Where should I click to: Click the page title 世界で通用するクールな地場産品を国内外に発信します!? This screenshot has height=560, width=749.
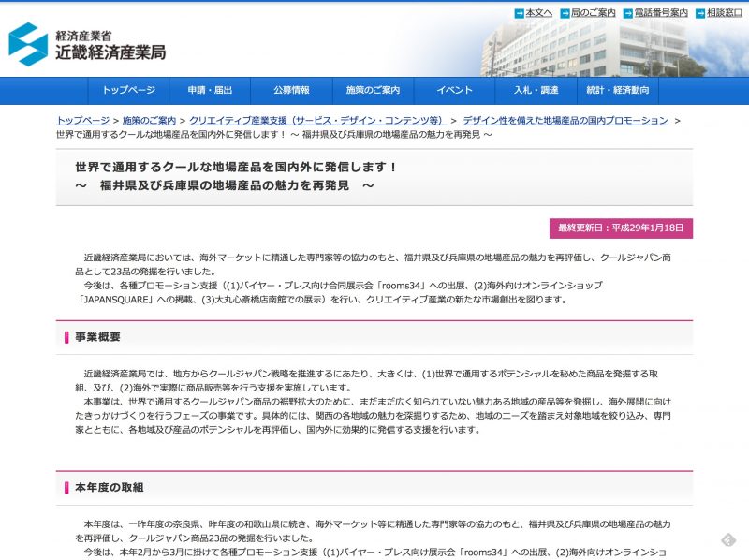click(236, 168)
